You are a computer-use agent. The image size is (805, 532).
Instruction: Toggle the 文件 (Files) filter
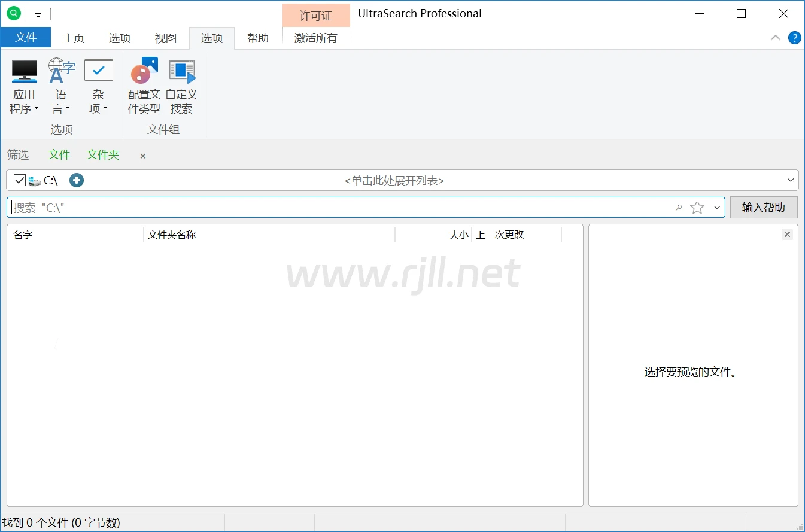click(x=59, y=155)
